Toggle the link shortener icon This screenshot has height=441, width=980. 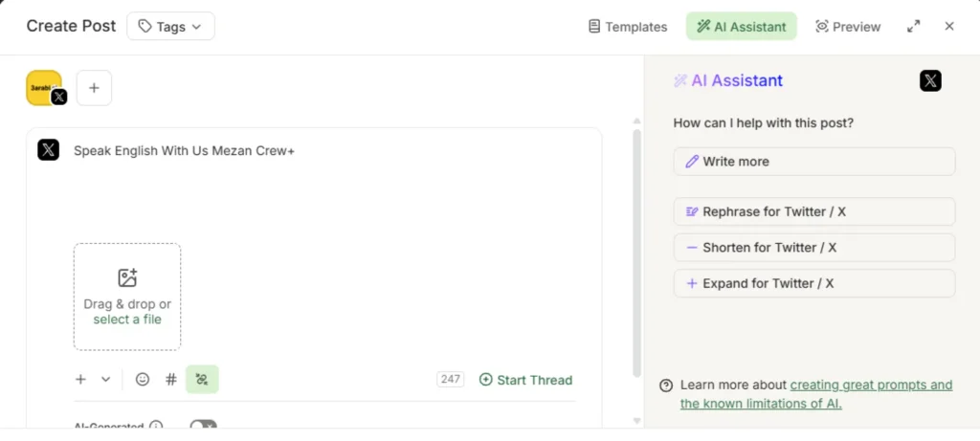click(202, 379)
